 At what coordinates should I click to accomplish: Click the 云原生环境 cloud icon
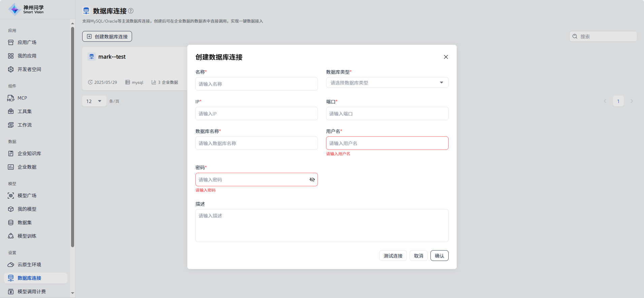pyautogui.click(x=11, y=265)
